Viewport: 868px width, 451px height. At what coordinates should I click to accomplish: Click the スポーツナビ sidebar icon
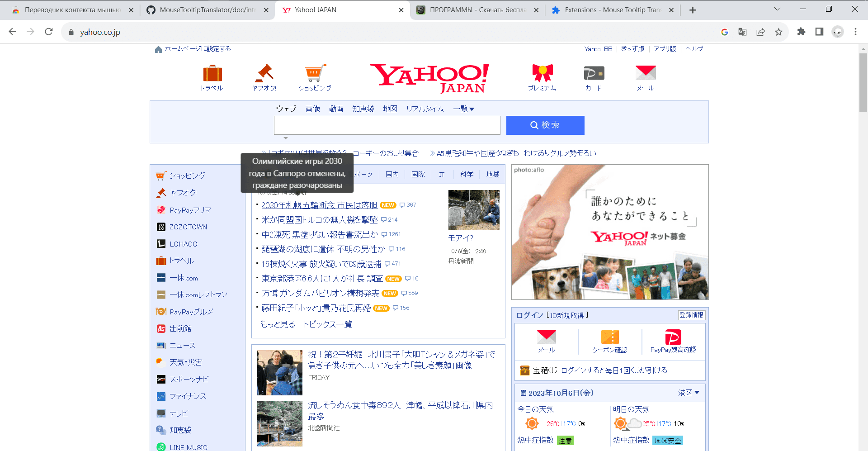pos(161,379)
